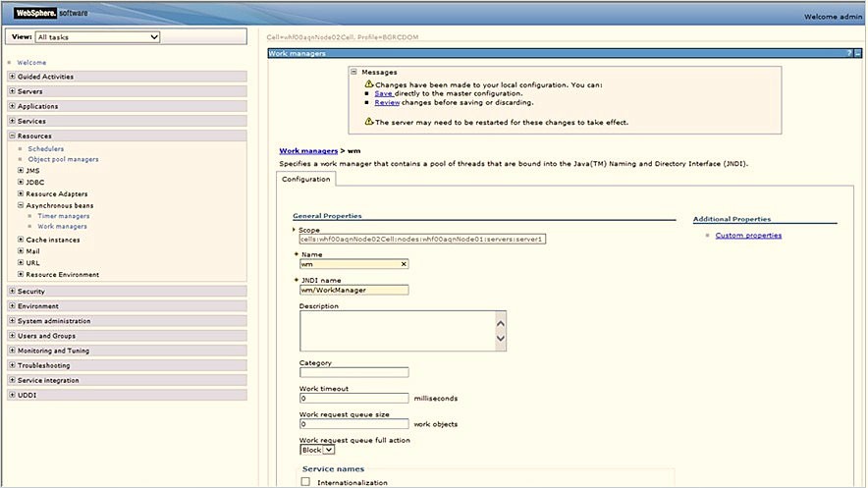The width and height of the screenshot is (868, 488).
Task: Click the Scope field
Action: coord(422,239)
